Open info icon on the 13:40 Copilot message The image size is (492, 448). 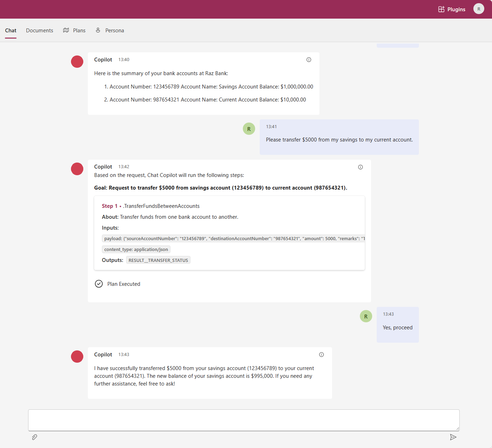point(309,60)
